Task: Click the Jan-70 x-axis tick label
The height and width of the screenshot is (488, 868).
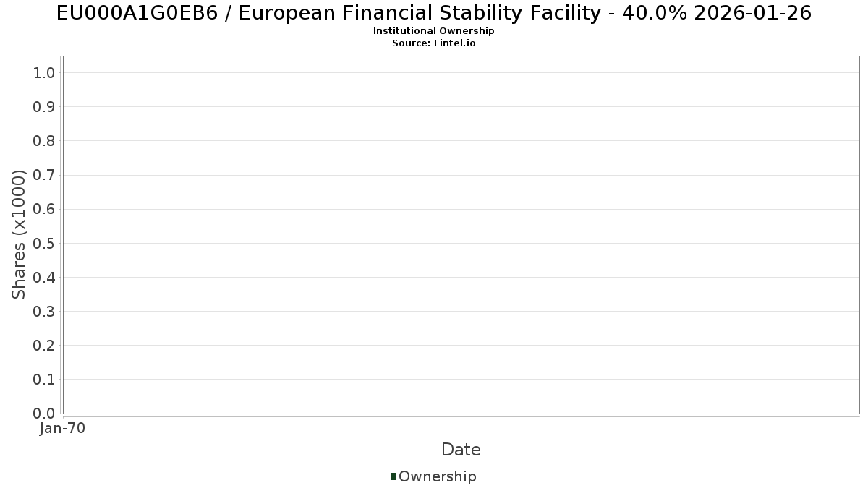Action: [63, 428]
